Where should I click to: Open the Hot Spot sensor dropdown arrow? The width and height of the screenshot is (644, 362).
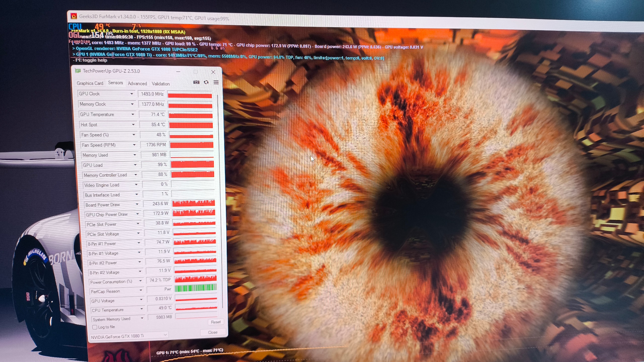pos(133,125)
